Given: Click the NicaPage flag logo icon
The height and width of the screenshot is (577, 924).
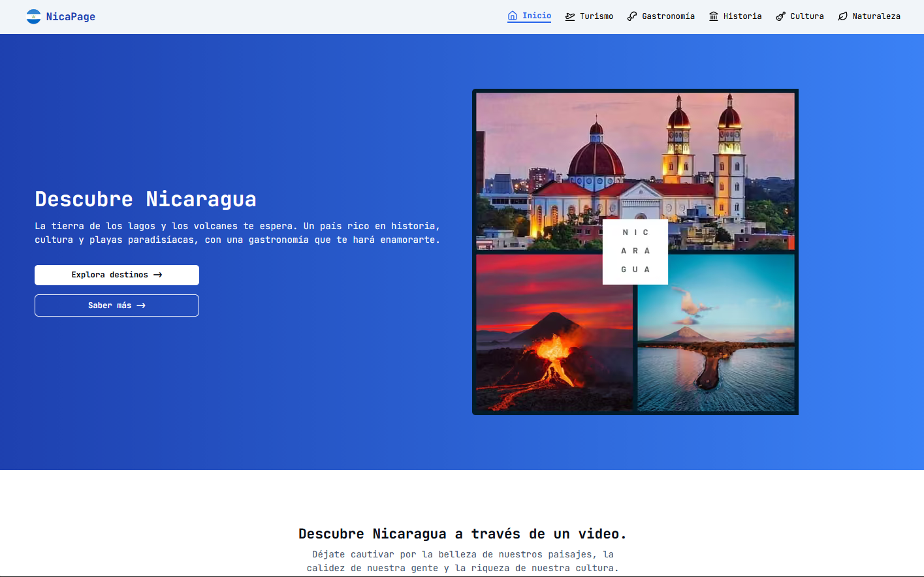Looking at the screenshot, I should tap(33, 16).
